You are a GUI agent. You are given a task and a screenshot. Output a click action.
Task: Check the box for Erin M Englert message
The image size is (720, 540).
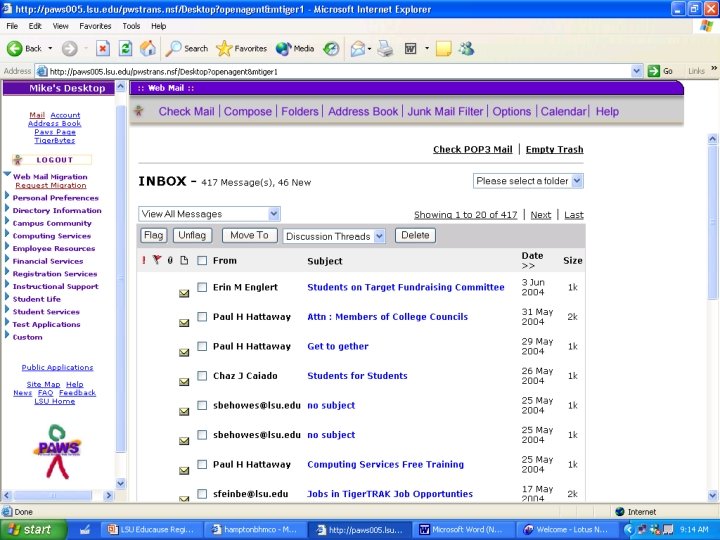202,288
